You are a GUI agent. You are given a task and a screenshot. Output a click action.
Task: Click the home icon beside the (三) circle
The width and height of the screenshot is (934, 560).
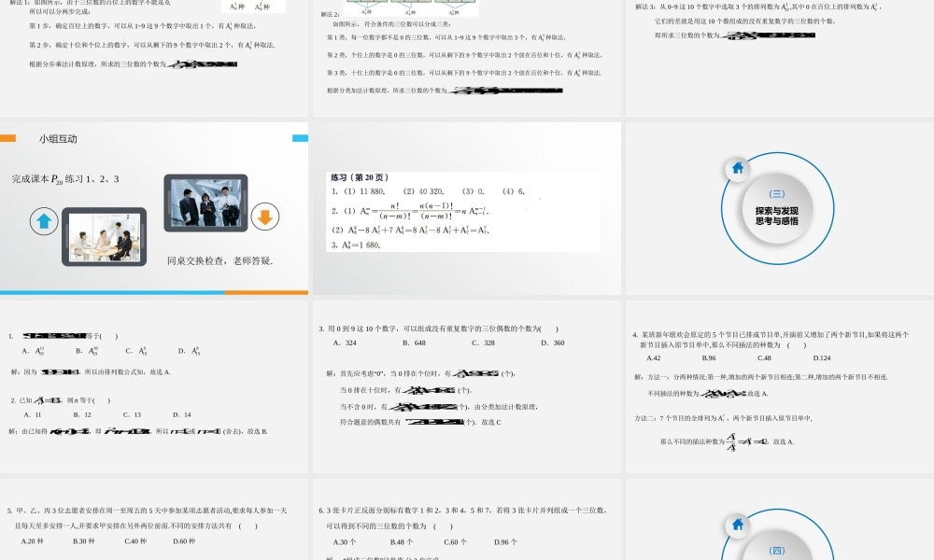[x=737, y=168]
